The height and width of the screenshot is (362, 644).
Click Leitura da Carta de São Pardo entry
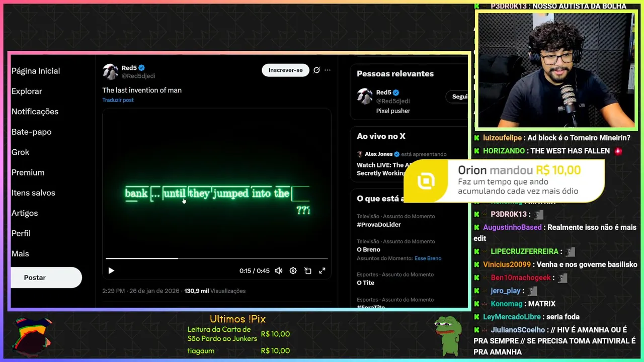pos(238,334)
